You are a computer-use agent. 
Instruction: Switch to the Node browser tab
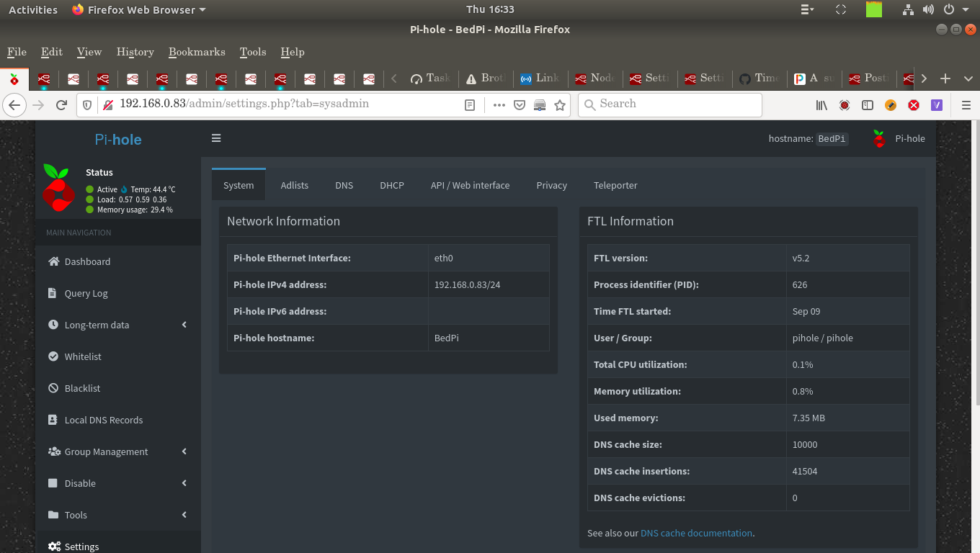(x=594, y=78)
